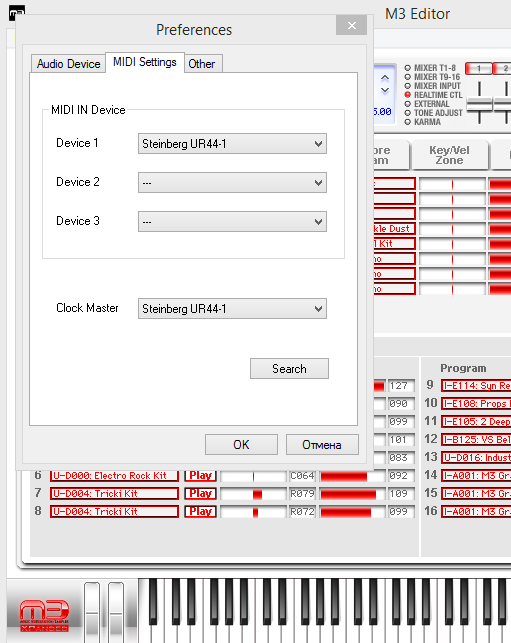Adjust track 7 pan slider R079

click(253, 494)
